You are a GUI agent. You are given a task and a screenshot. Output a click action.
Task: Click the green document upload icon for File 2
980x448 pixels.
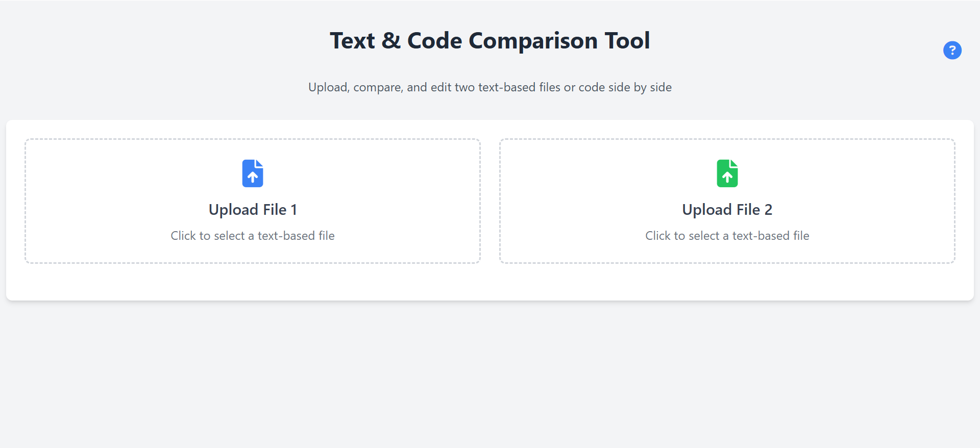(727, 173)
